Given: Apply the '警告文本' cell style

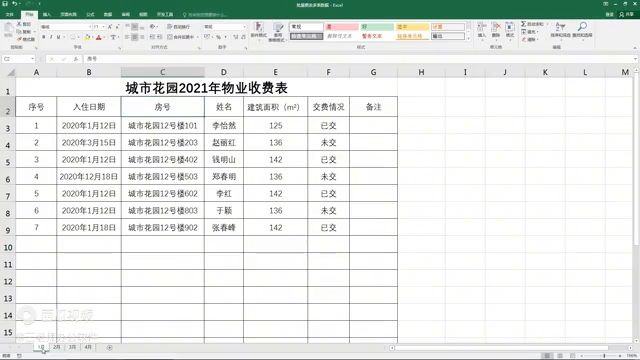Looking at the screenshot, I should [377, 36].
